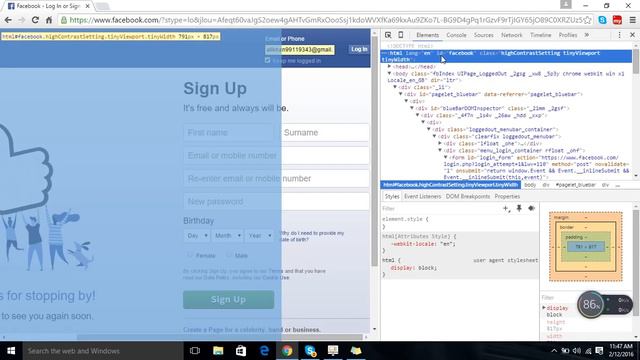Viewport: 640px width, 360px height.
Task: Click the Skype extension icon in toolbar
Action: pyautogui.click(x=602, y=20)
